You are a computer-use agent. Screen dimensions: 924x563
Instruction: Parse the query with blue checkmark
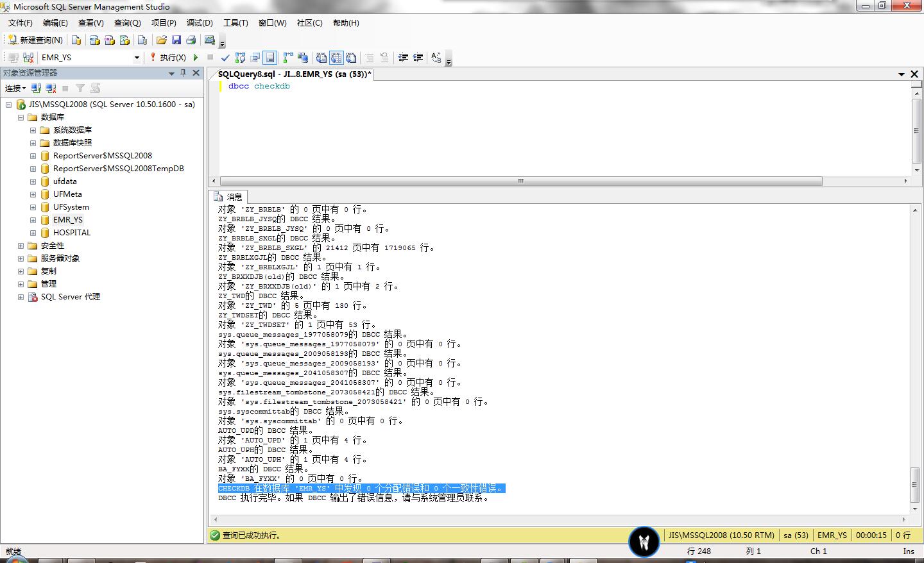(225, 58)
